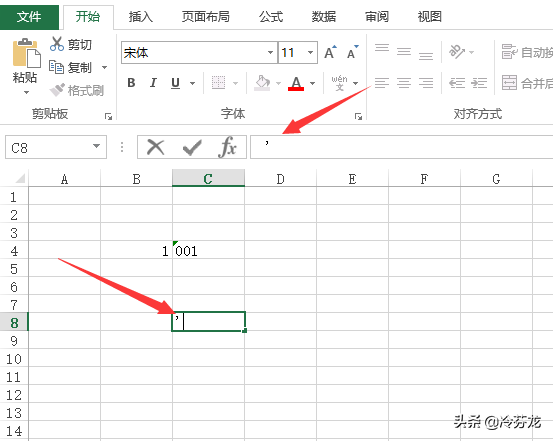Open the font name dropdown
Screen dimensions: 553x441
click(270, 53)
